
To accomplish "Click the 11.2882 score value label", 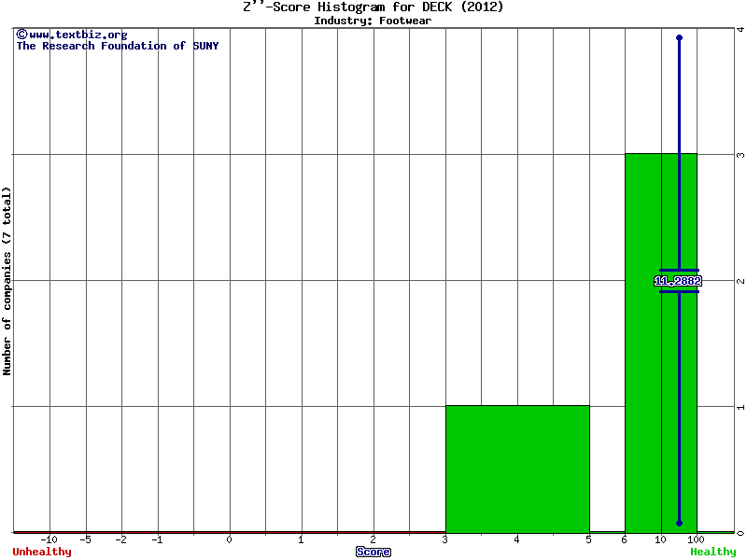I will [x=678, y=281].
